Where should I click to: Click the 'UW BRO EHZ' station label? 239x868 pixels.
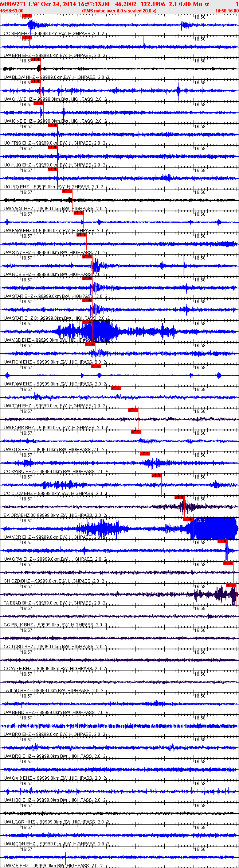(17, 756)
